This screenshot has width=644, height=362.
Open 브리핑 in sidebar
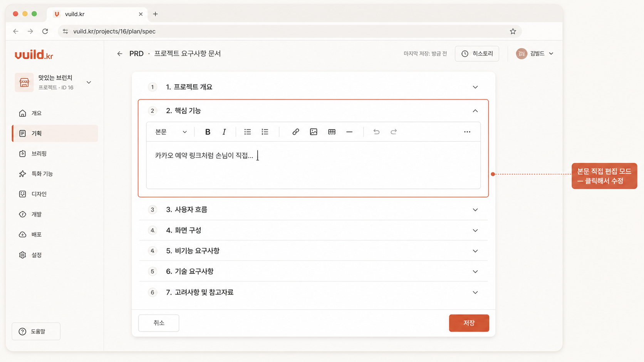click(55, 153)
